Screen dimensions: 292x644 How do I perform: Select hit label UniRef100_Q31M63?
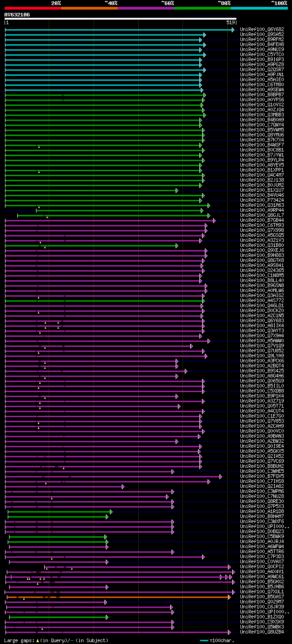(x=262, y=205)
